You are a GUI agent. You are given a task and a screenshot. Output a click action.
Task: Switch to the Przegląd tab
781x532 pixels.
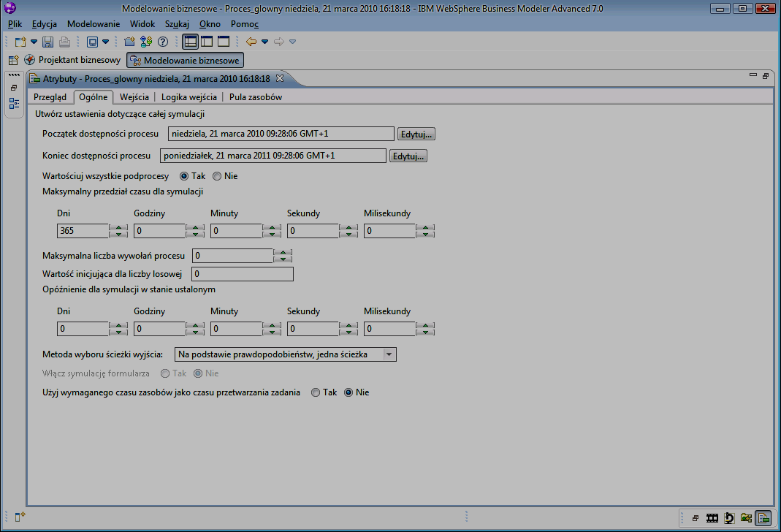click(x=50, y=97)
